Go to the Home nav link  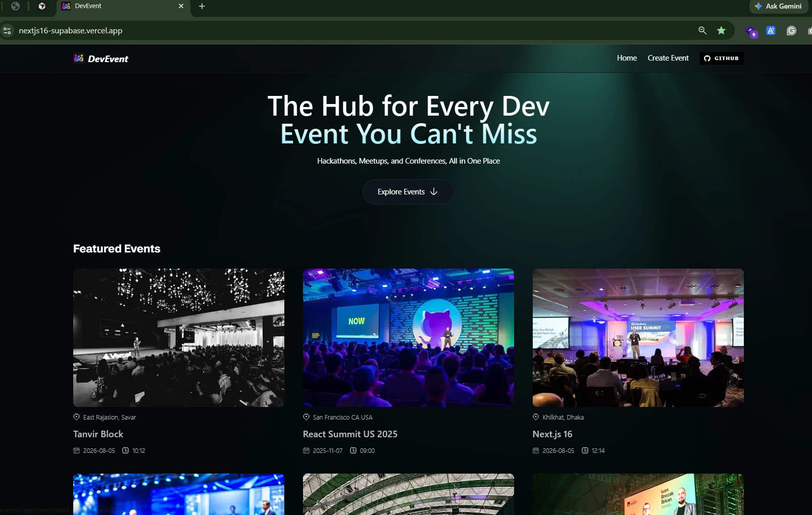627,58
